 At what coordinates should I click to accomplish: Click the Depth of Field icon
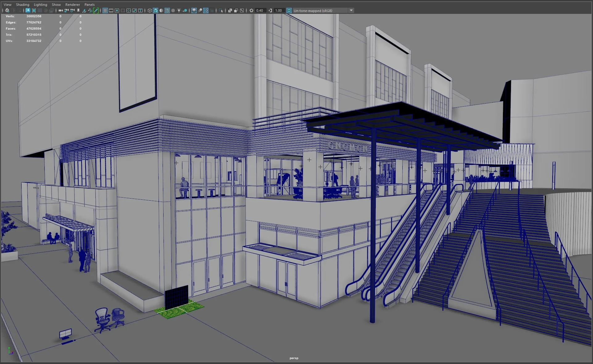[212, 10]
